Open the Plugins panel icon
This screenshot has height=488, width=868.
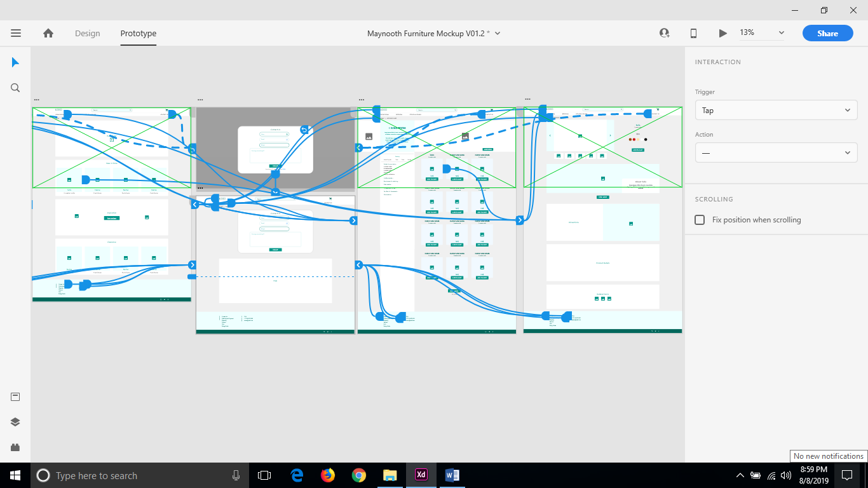point(15,447)
